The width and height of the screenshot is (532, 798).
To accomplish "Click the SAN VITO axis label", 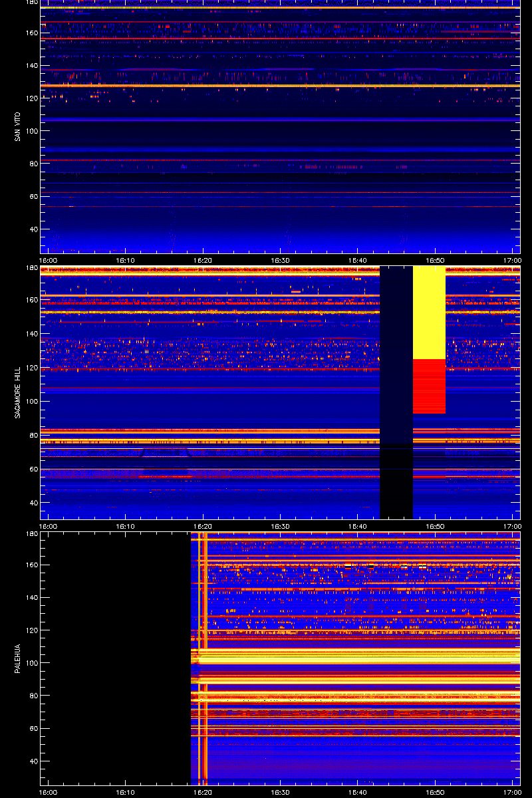I will [17, 127].
